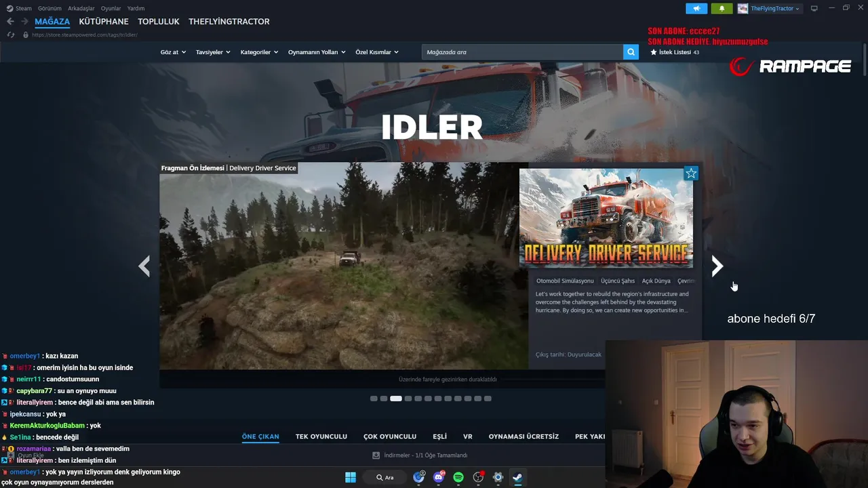The width and height of the screenshot is (868, 488).
Task: Click the Delivery Driver Service trailer preview video
Action: tap(344, 266)
